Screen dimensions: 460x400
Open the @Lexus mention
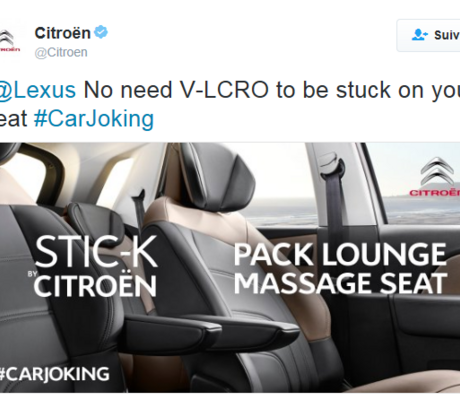(x=38, y=90)
